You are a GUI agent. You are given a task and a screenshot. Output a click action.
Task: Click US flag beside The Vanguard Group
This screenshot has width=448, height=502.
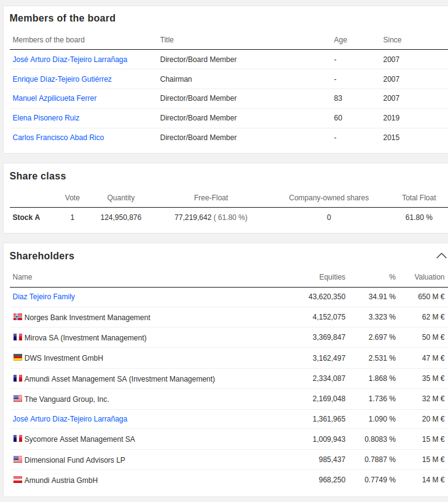click(18, 399)
